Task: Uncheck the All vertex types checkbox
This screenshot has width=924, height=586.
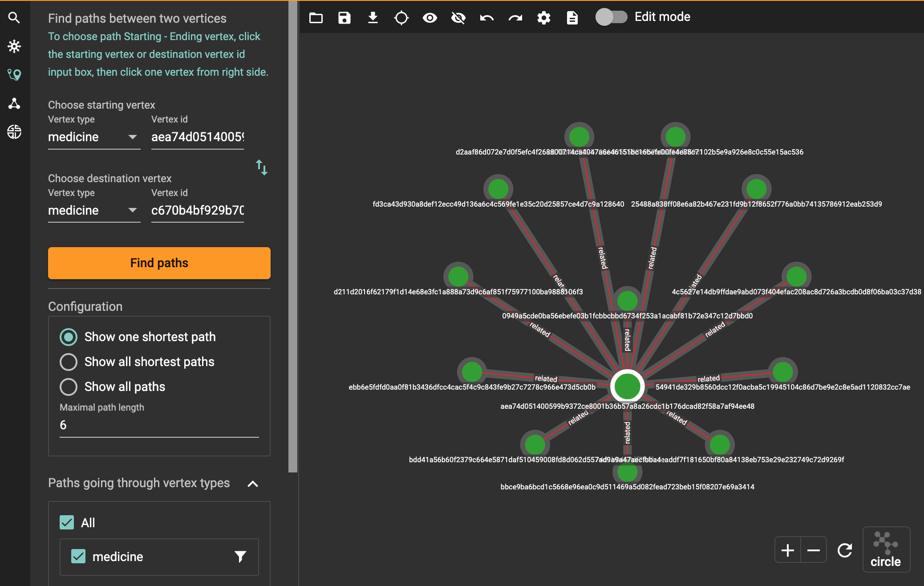Action: [x=67, y=522]
